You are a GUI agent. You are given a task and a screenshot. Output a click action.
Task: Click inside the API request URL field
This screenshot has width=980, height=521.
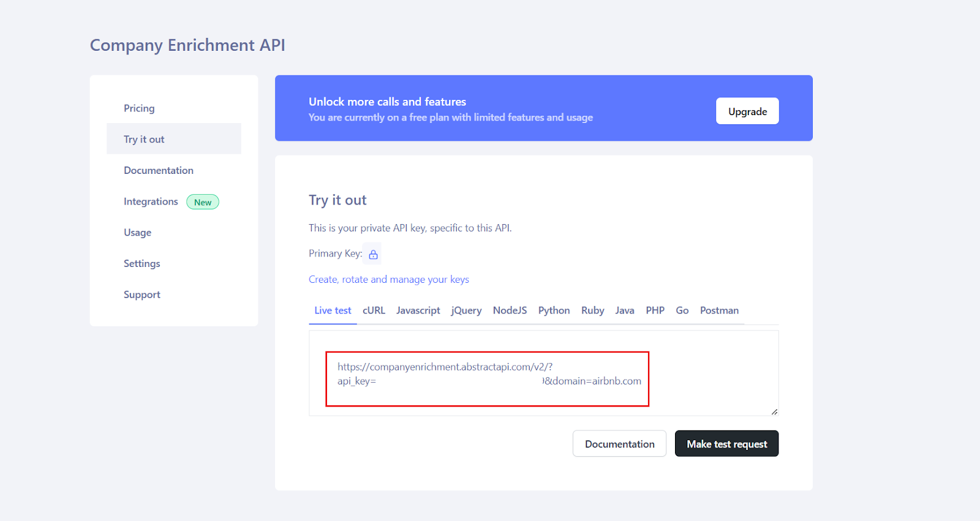point(487,373)
